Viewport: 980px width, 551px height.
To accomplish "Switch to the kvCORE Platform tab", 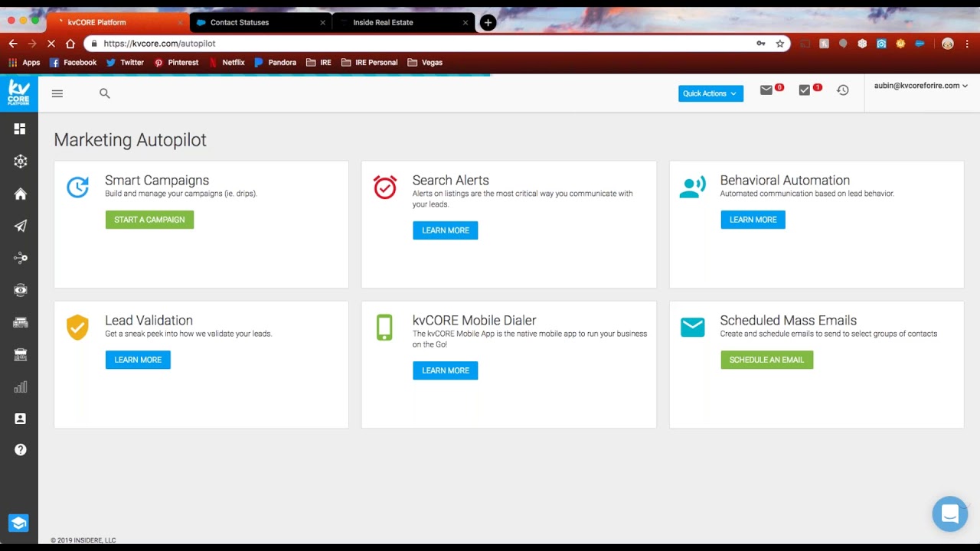I will pos(116,22).
